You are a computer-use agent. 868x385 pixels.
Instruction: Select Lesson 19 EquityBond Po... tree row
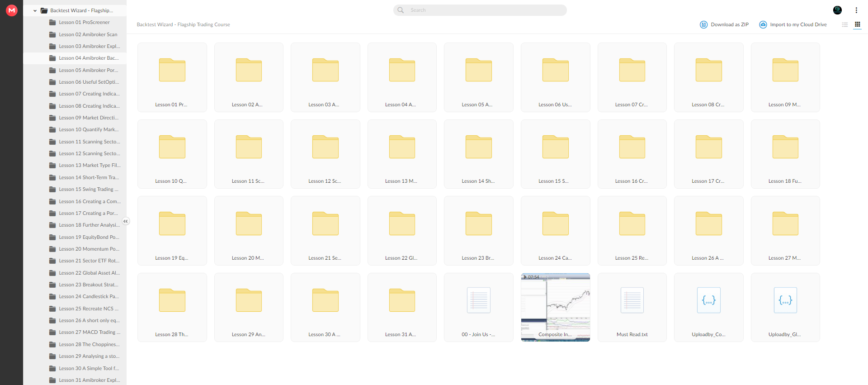75,237
